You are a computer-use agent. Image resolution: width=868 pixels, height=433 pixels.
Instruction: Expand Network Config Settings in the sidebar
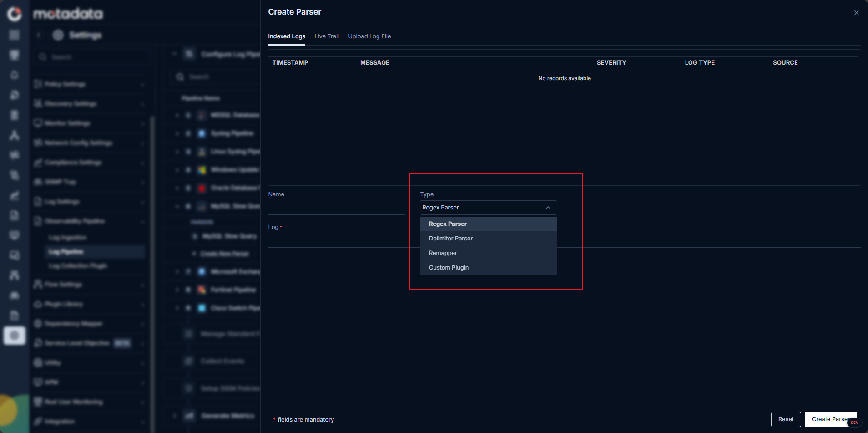click(90, 143)
